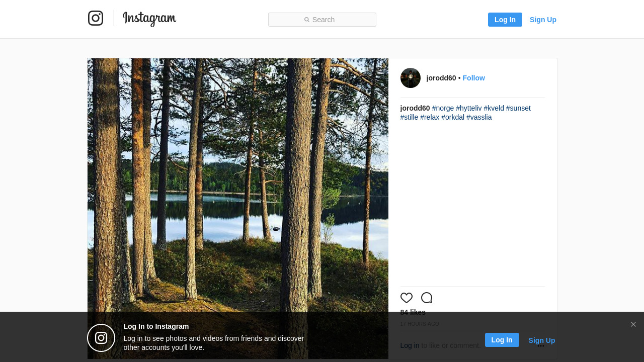
Task: Open the more options ellipsis menu
Action: tap(541, 346)
